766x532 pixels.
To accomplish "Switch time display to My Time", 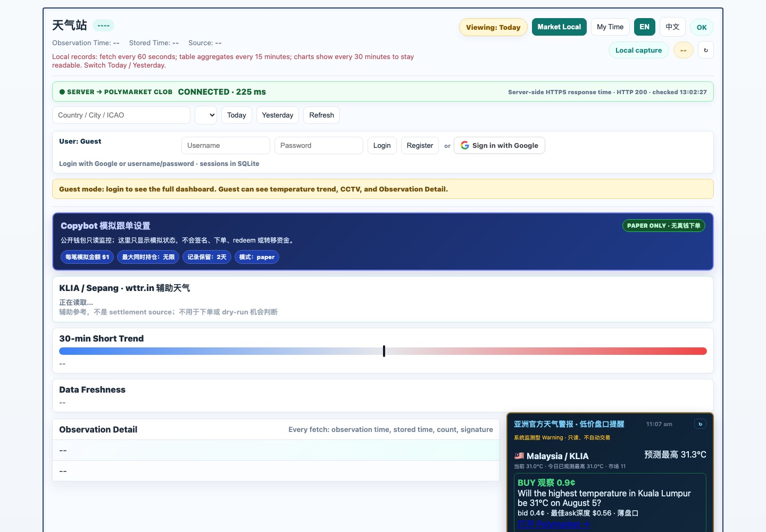I will 610,27.
